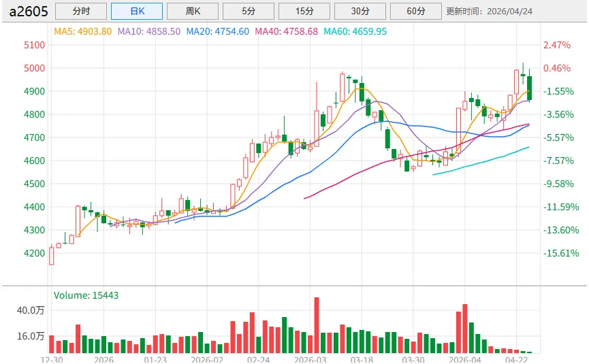Screen dimensions: 589x364
Task: Click the MA20 legend value
Action: pos(217,31)
